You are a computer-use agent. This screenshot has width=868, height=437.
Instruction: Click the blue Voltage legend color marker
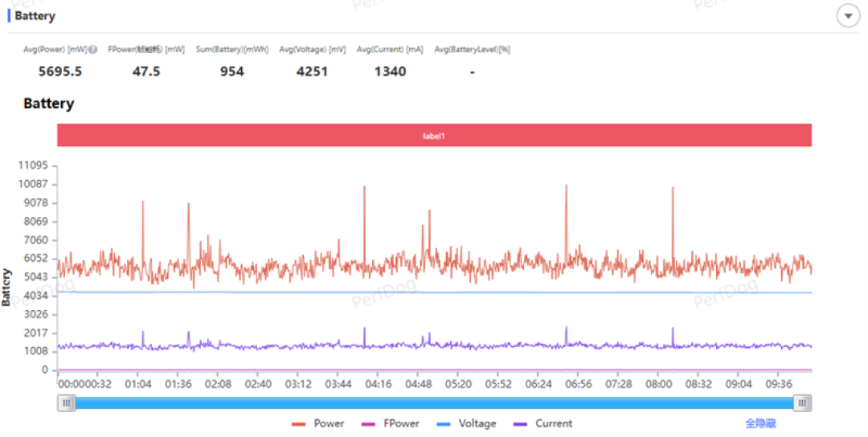[x=444, y=424]
